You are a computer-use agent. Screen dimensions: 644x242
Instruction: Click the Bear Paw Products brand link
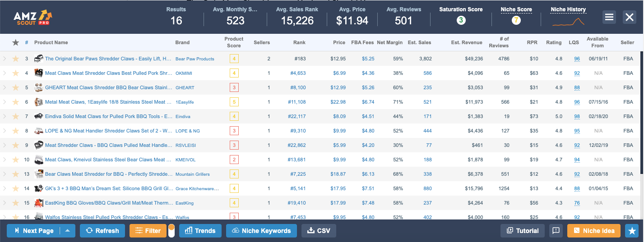(x=195, y=59)
